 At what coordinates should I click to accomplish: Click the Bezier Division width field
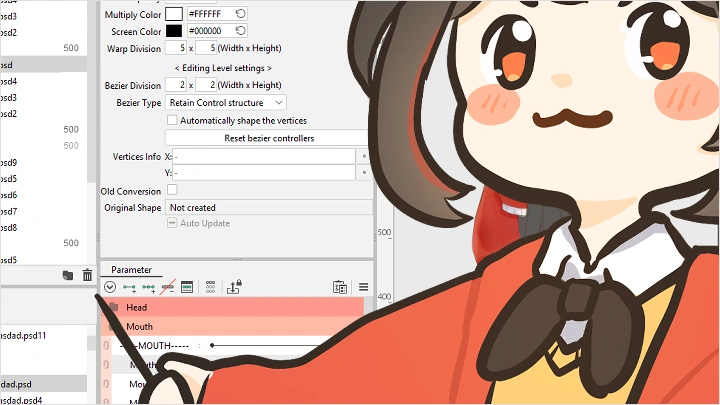click(x=176, y=85)
